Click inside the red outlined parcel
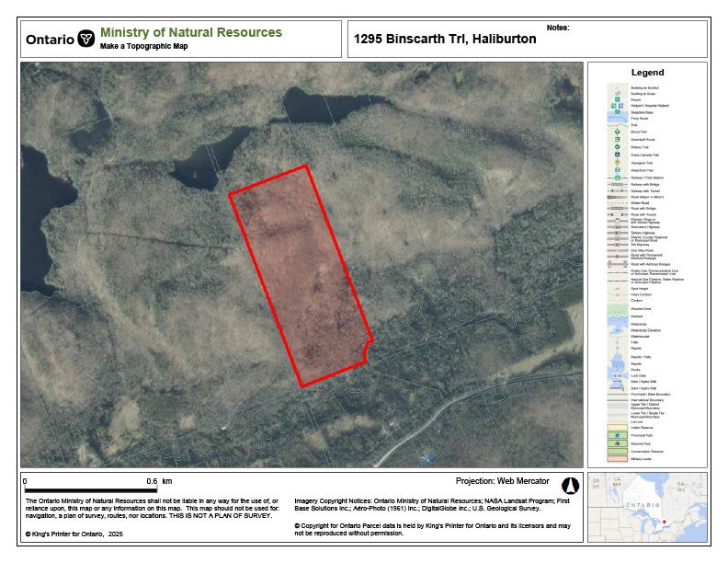The image size is (728, 563). click(x=301, y=276)
